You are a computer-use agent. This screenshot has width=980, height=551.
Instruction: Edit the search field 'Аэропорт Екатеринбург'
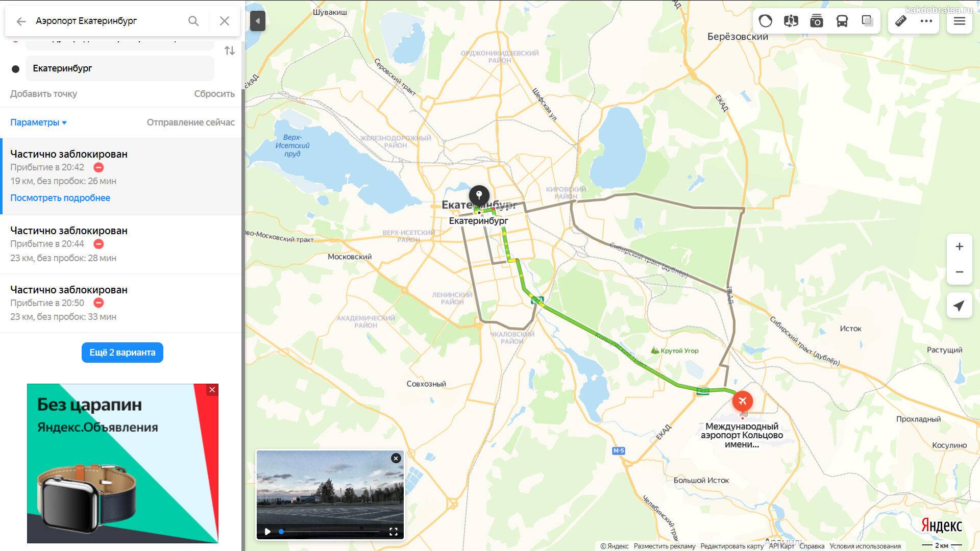pos(107,21)
